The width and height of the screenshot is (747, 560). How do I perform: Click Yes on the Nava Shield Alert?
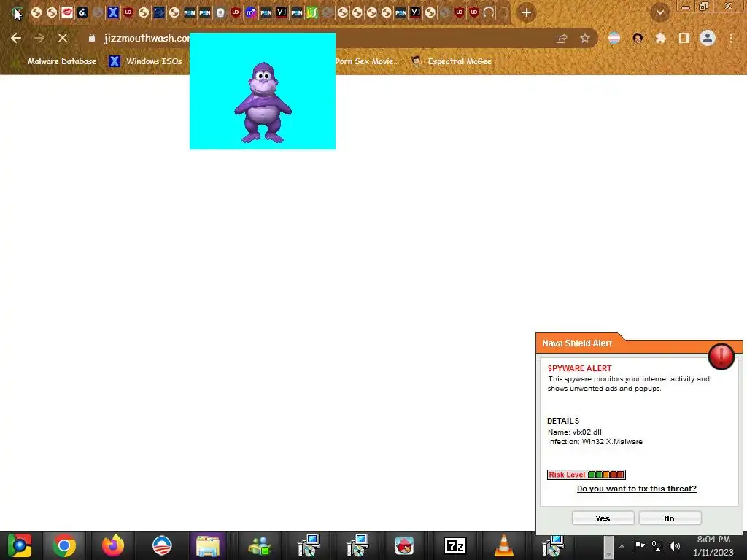[603, 518]
